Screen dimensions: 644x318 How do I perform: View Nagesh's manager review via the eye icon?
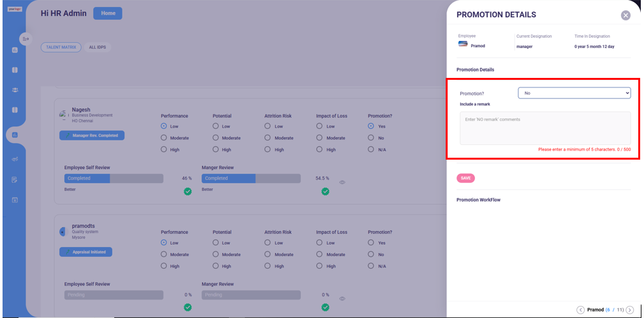pyautogui.click(x=342, y=182)
